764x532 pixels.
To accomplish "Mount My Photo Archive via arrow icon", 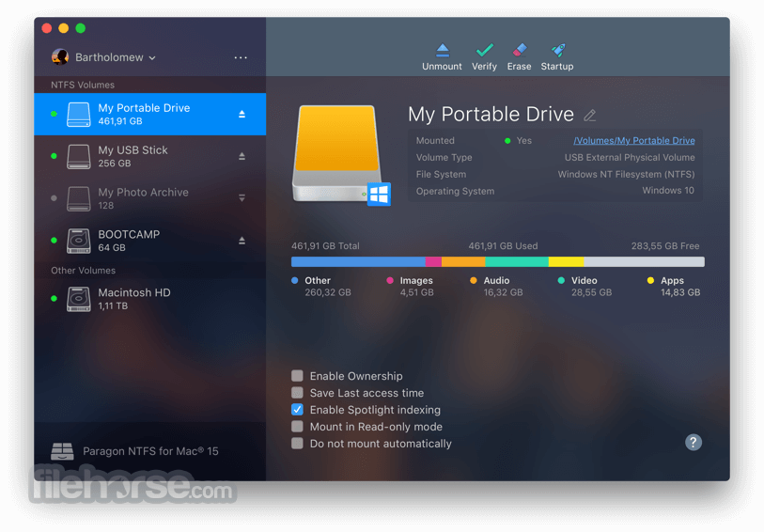I will (x=242, y=197).
